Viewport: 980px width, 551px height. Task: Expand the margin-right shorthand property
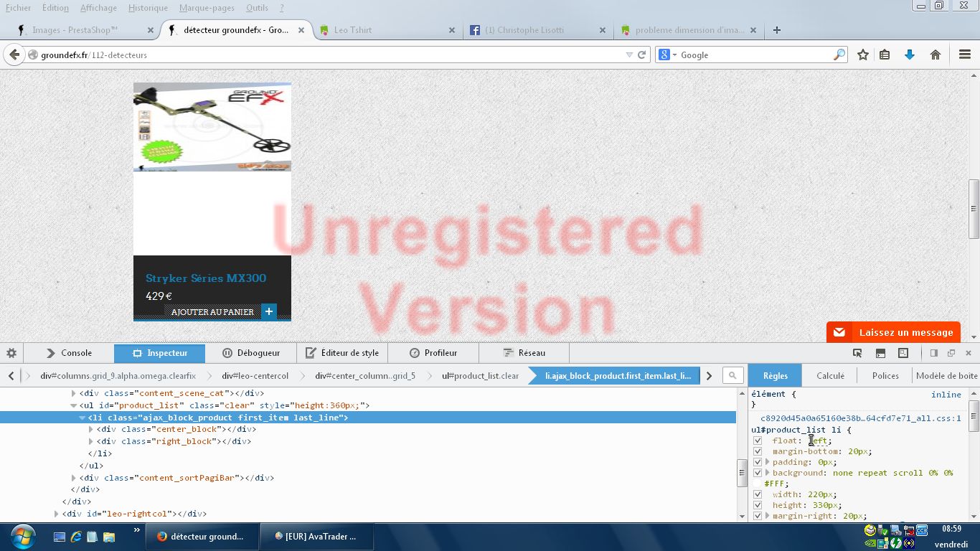pyautogui.click(x=768, y=516)
